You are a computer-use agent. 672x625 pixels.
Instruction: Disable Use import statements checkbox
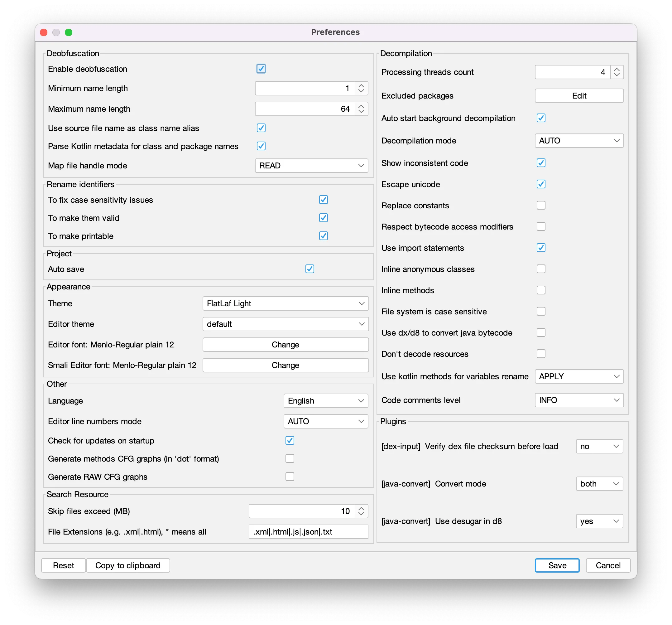[540, 247]
